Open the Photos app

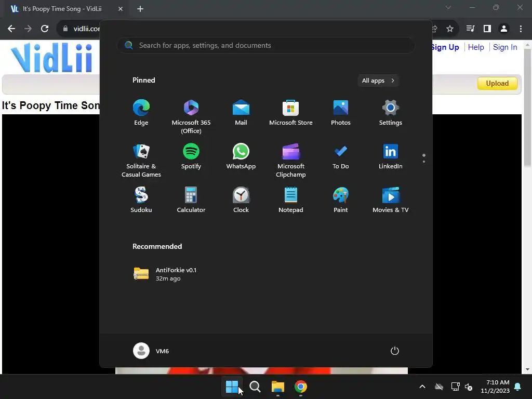(341, 113)
